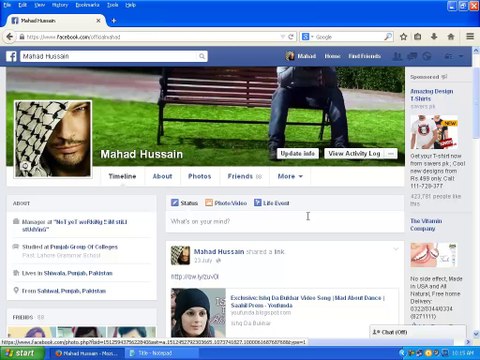Open the messages icon in Facebook header
The image size is (480, 360).
point(412,56)
